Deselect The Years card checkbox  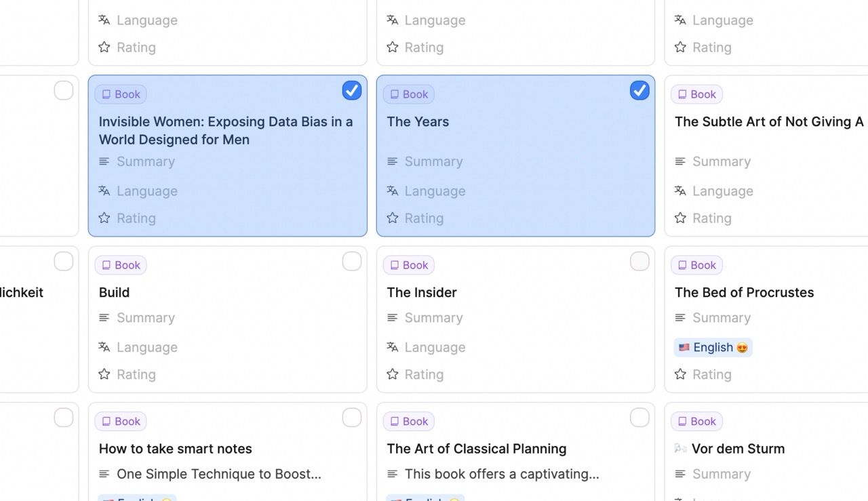[x=639, y=91]
